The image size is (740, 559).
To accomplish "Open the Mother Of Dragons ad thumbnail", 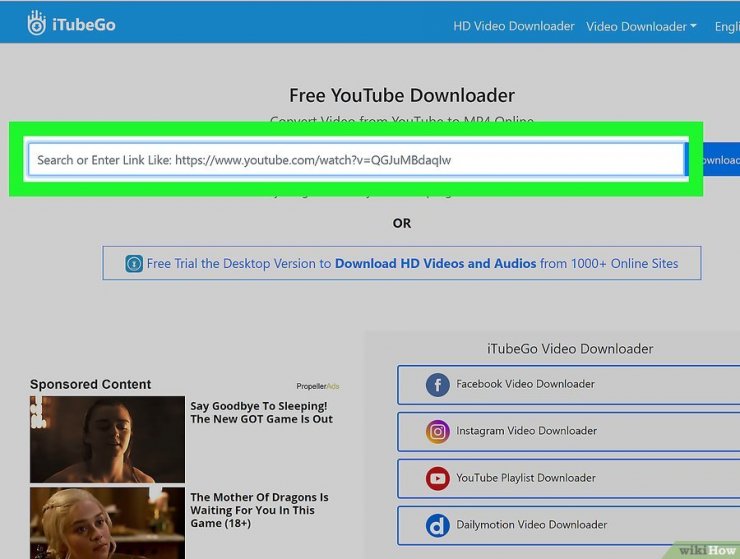I will 108,523.
